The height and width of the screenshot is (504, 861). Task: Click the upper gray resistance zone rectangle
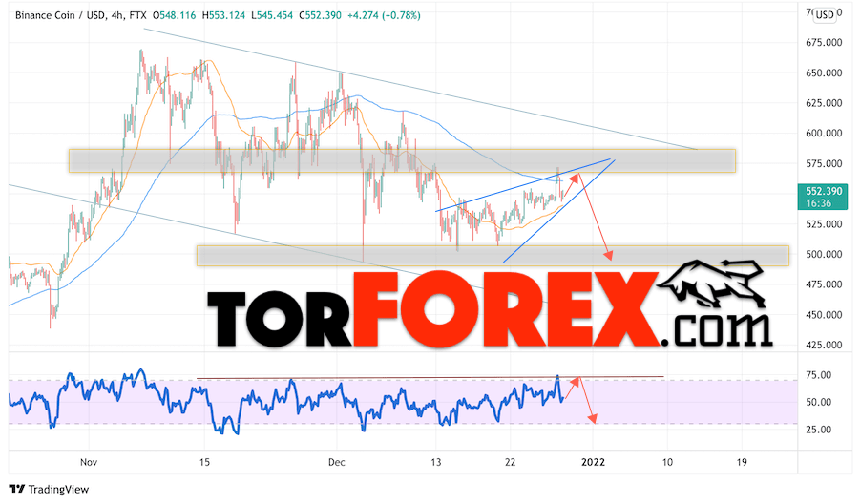[x=402, y=161]
